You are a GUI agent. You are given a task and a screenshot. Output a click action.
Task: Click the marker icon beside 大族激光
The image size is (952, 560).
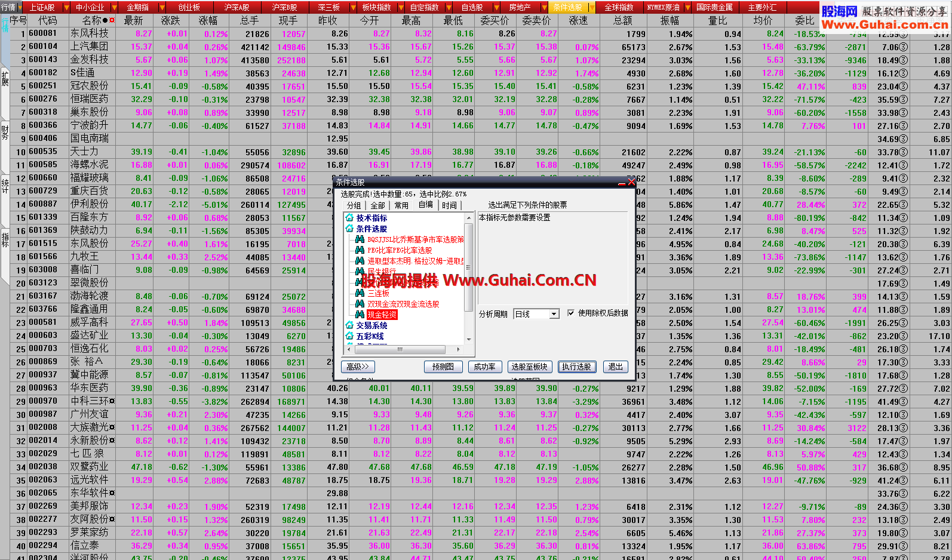pos(112,427)
